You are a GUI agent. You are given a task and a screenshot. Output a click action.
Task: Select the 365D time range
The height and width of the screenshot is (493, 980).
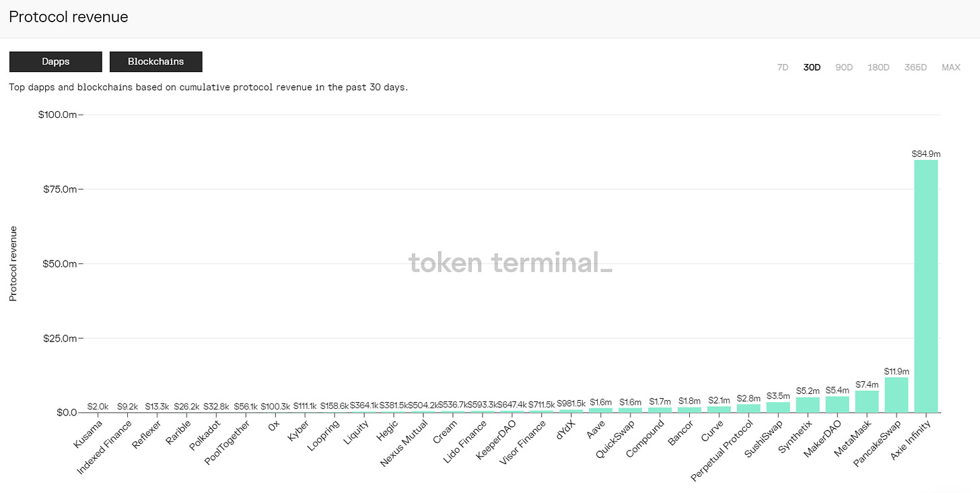[x=915, y=67]
